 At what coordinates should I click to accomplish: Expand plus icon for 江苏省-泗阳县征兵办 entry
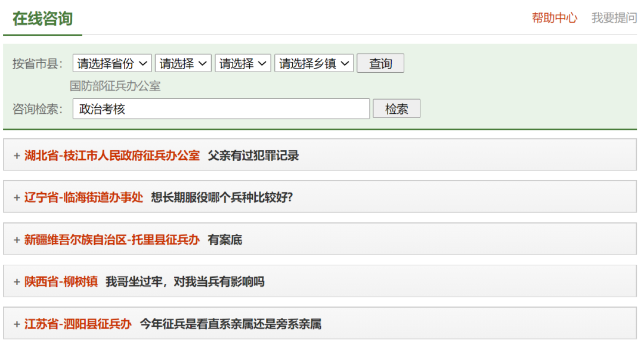click(17, 324)
